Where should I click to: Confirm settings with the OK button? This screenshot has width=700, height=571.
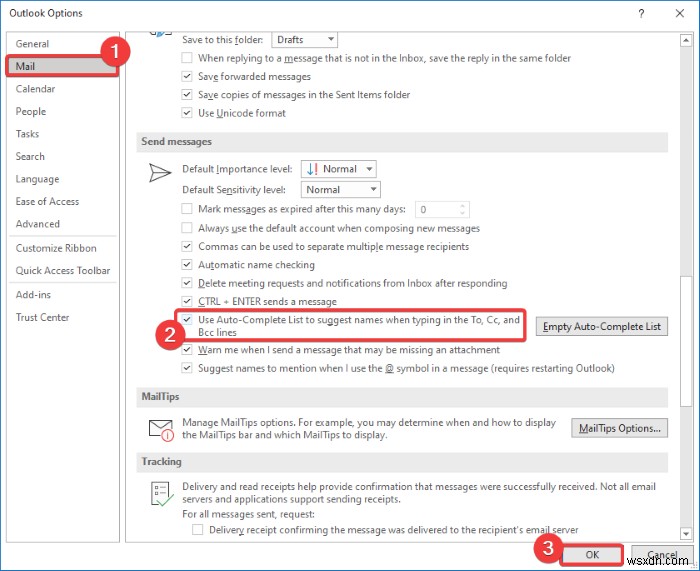(x=592, y=554)
